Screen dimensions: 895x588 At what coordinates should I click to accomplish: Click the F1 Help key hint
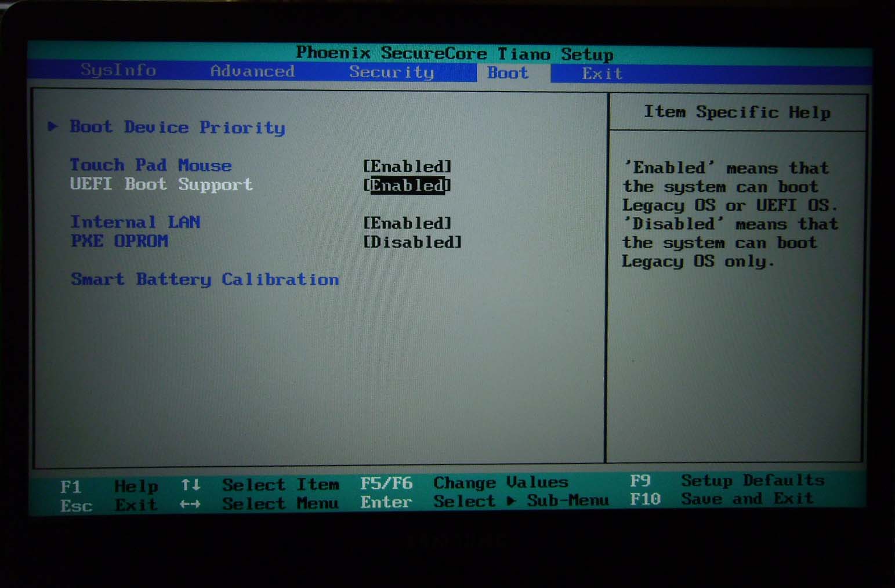pyautogui.click(x=109, y=486)
